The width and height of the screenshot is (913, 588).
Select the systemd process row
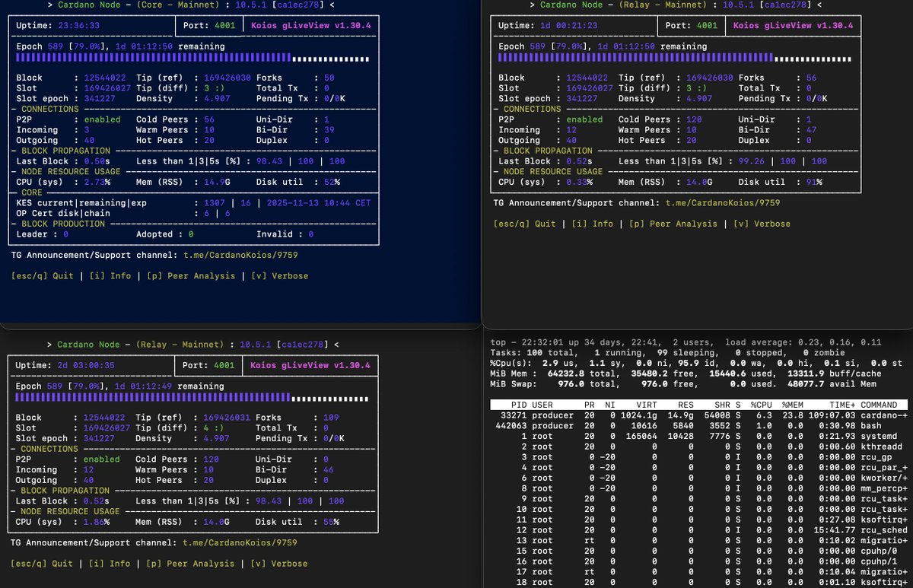coord(700,437)
